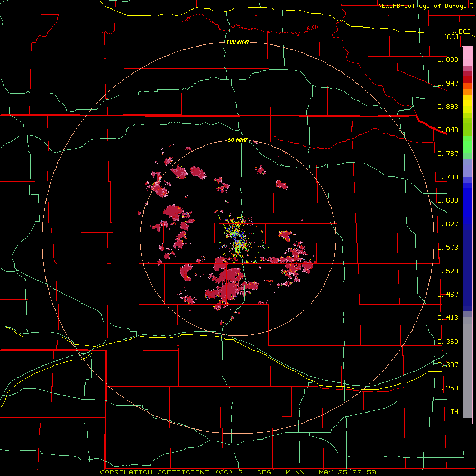Click the 0.627 legend value

tap(448, 224)
